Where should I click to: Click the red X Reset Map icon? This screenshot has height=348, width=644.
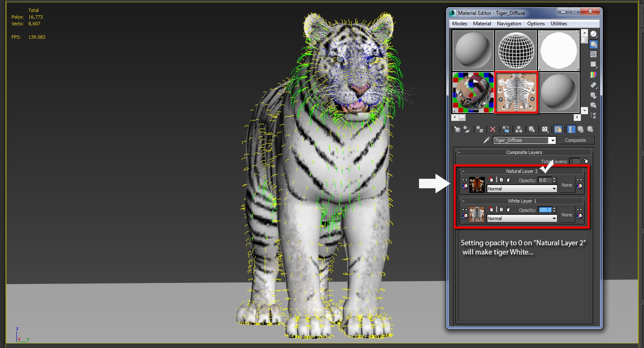[x=492, y=129]
